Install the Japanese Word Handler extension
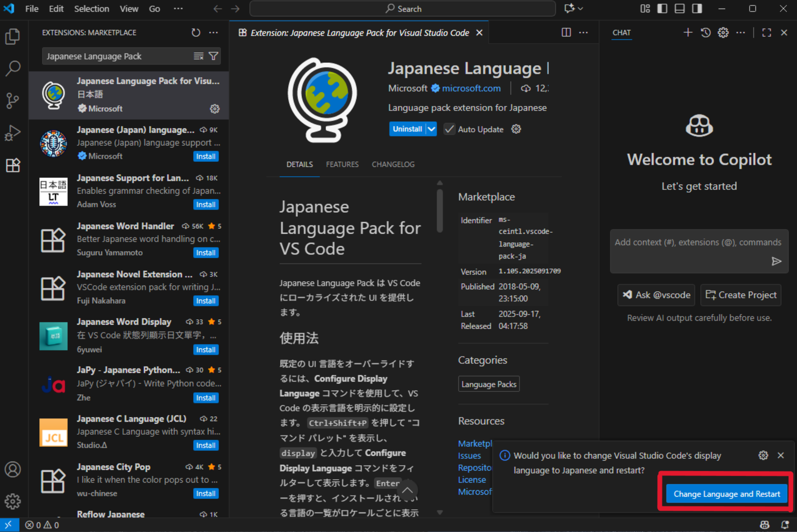797x532 pixels. coord(206,253)
